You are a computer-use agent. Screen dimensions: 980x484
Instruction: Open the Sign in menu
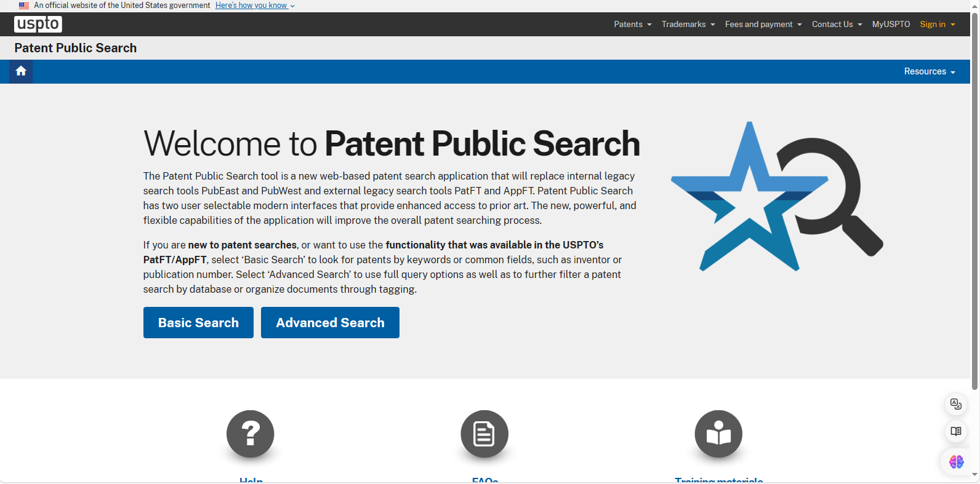pos(937,25)
